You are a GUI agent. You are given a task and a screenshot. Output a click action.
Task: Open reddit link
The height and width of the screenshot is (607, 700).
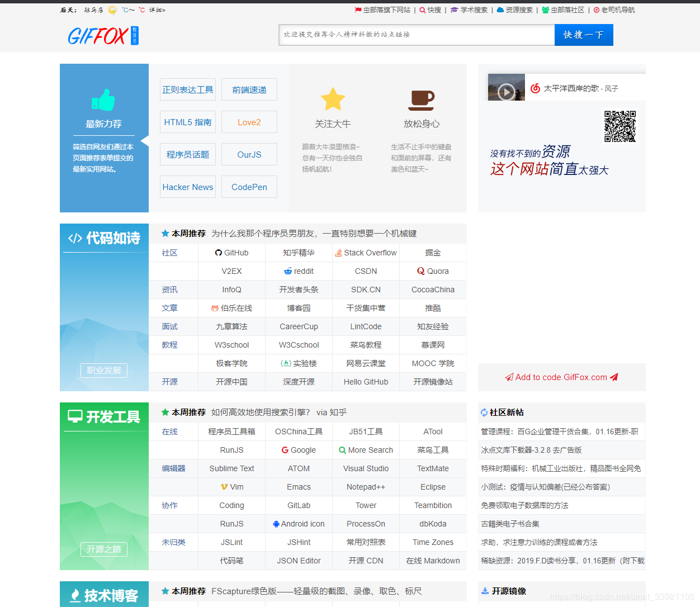[299, 271]
